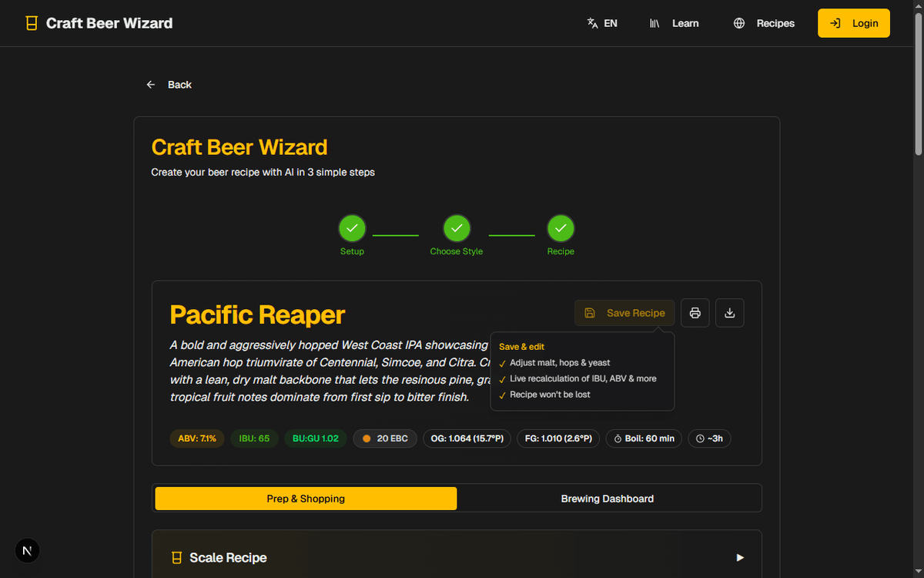Image resolution: width=924 pixels, height=578 pixels.
Task: Select the Setup step circle
Action: pos(352,228)
